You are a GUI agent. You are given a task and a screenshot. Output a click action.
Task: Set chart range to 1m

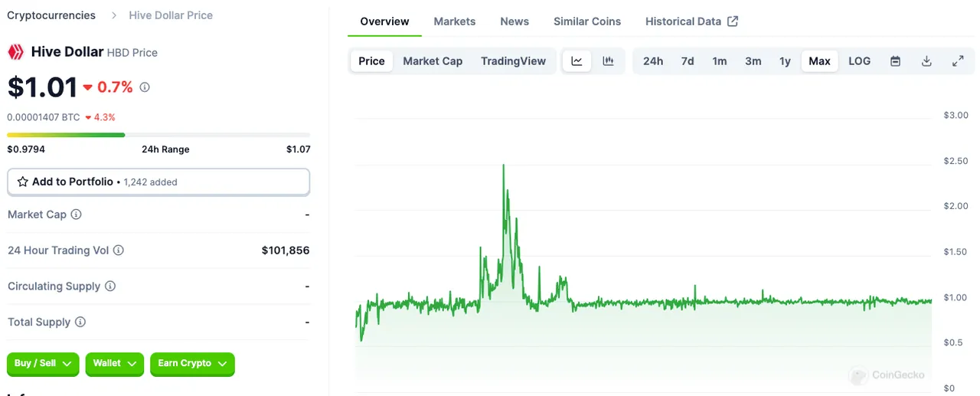click(x=720, y=61)
